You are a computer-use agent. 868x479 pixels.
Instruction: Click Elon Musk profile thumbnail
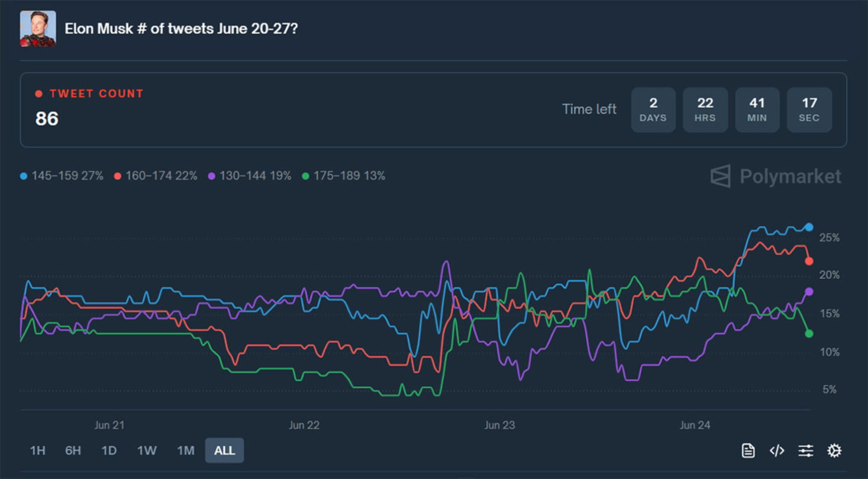pyautogui.click(x=38, y=28)
